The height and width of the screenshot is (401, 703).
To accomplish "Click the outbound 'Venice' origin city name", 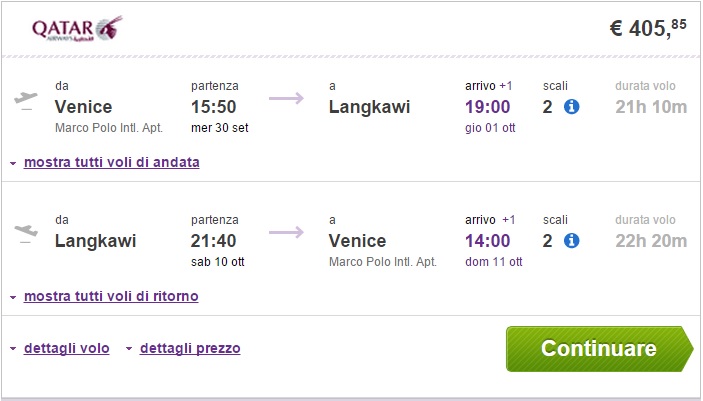I will coord(84,107).
